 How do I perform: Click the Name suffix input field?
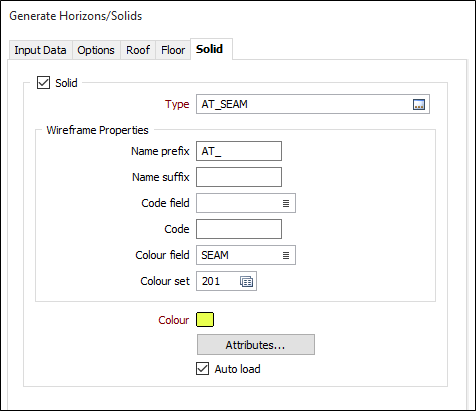pyautogui.click(x=239, y=177)
